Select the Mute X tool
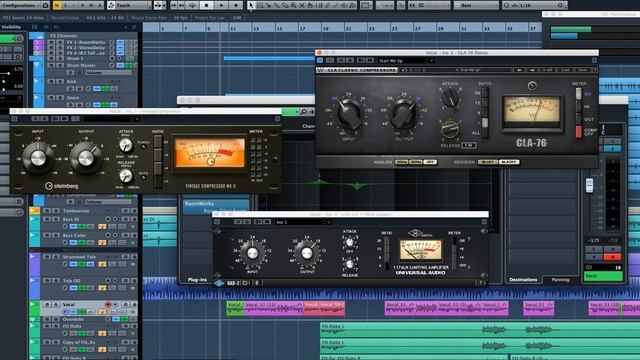 point(302,5)
